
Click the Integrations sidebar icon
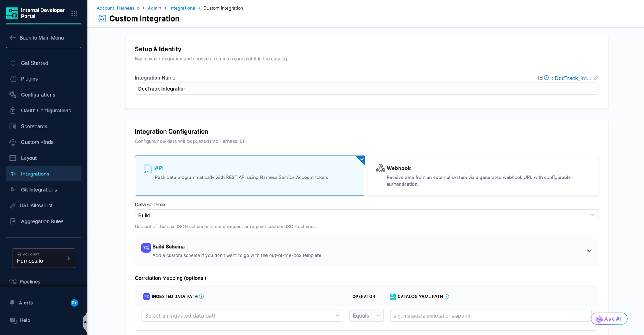(13, 174)
